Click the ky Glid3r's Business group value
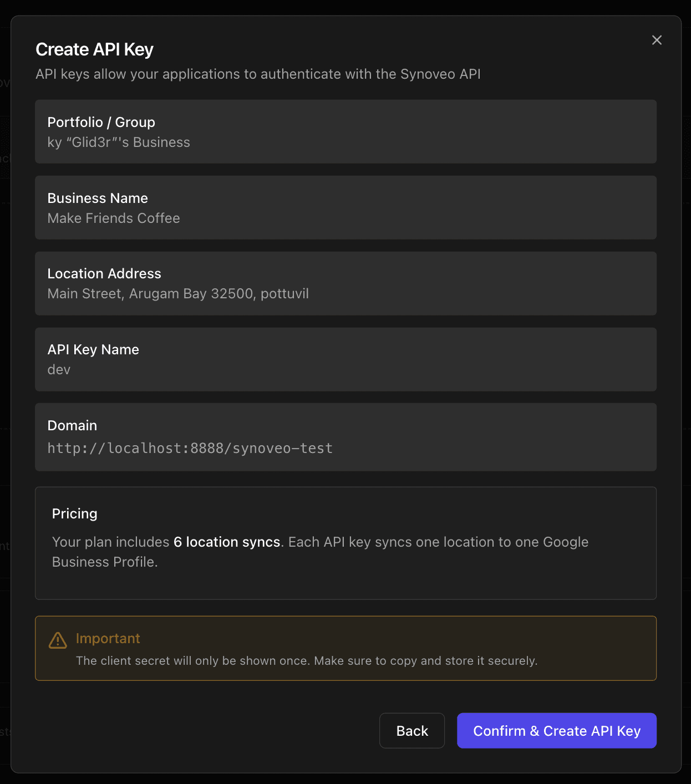Screen dimensions: 691x784 [x=119, y=142]
